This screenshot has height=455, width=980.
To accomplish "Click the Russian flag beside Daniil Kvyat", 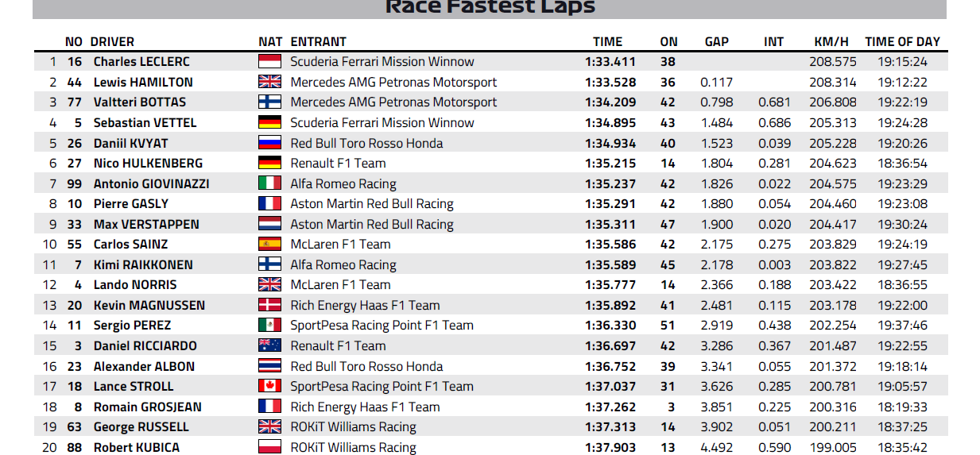I will 270,143.
